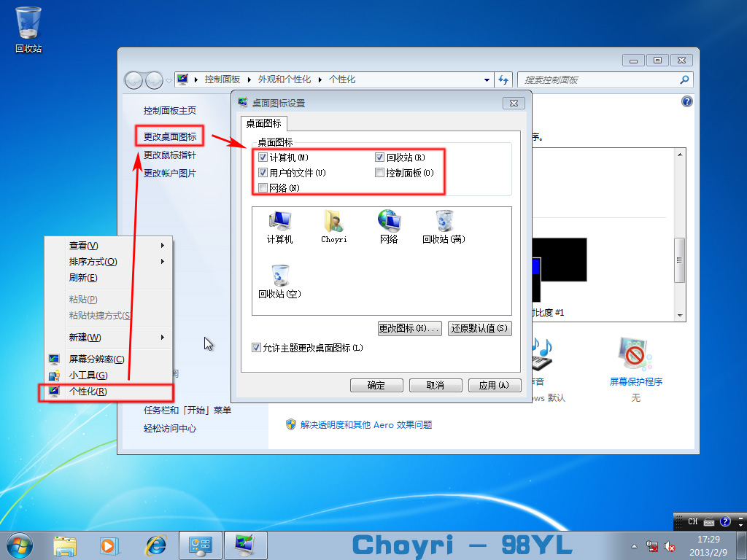The image size is (747, 560).
Task: Check the 网络(N) checkbox
Action: tap(263, 187)
